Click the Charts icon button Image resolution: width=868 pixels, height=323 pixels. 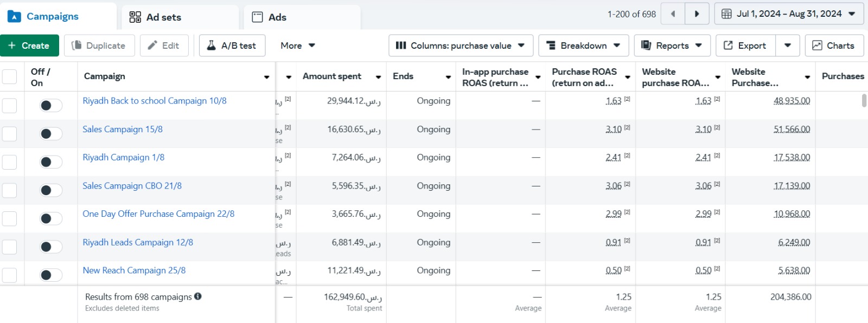(x=833, y=46)
